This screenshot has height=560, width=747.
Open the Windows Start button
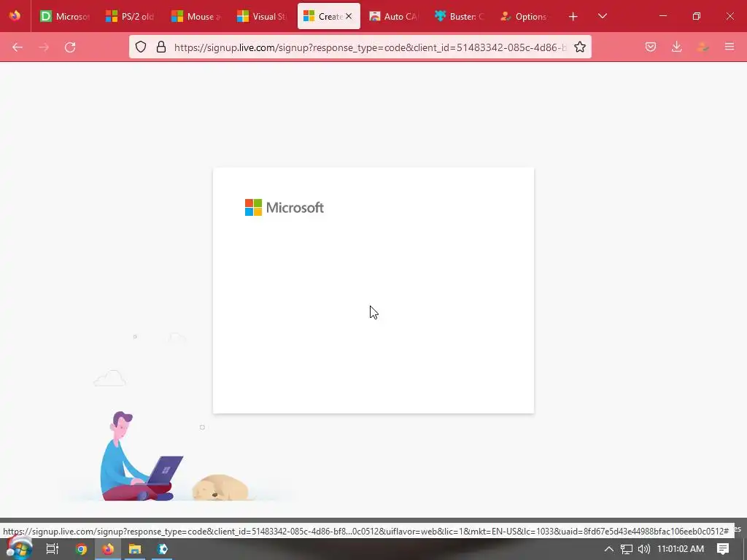[x=19, y=548]
